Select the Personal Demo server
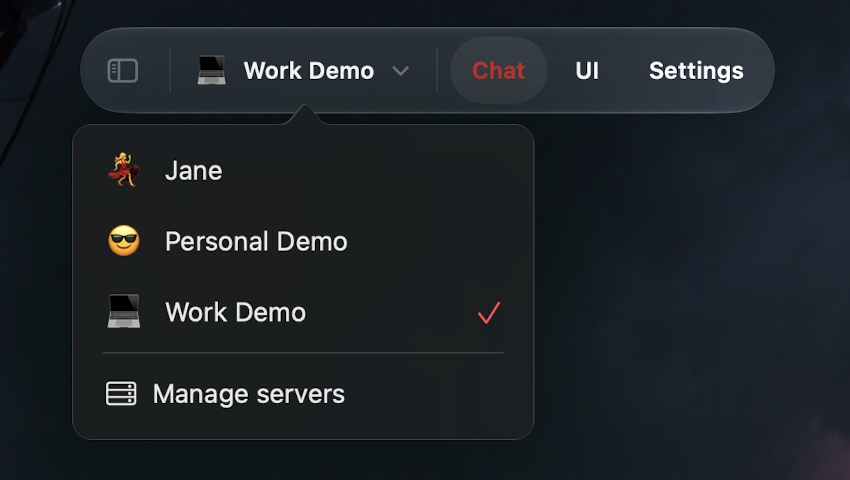Image resolution: width=850 pixels, height=480 pixels. coord(303,241)
